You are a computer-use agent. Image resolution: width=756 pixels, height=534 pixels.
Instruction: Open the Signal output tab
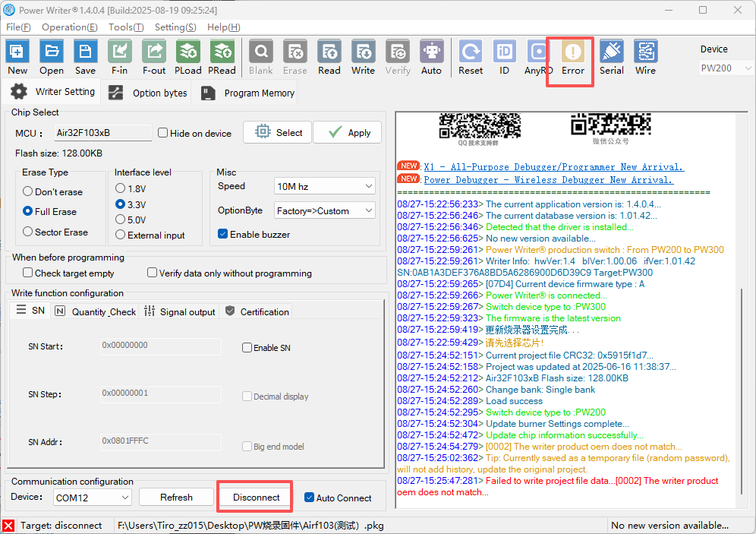[x=180, y=311]
